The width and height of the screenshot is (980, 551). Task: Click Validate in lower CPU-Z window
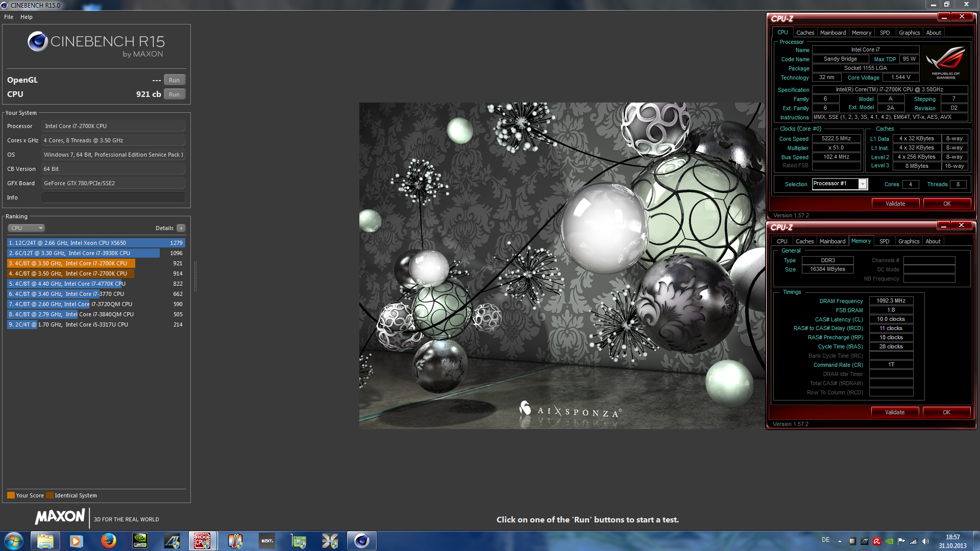[895, 412]
